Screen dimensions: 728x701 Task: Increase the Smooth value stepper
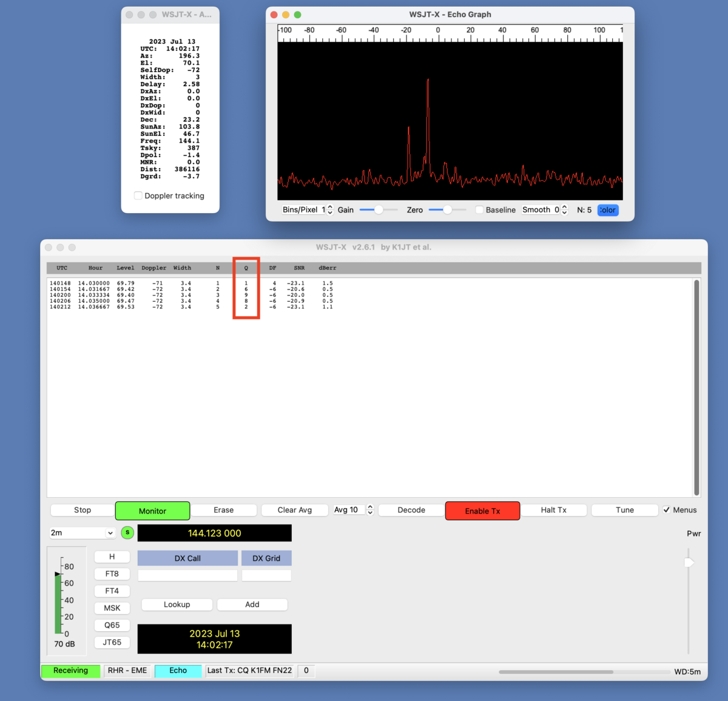pyautogui.click(x=564, y=207)
